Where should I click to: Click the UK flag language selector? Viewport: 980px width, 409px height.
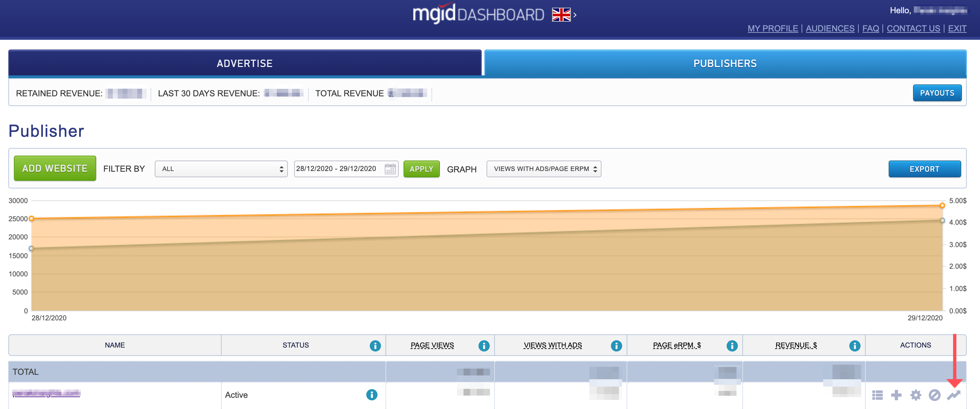pos(561,15)
